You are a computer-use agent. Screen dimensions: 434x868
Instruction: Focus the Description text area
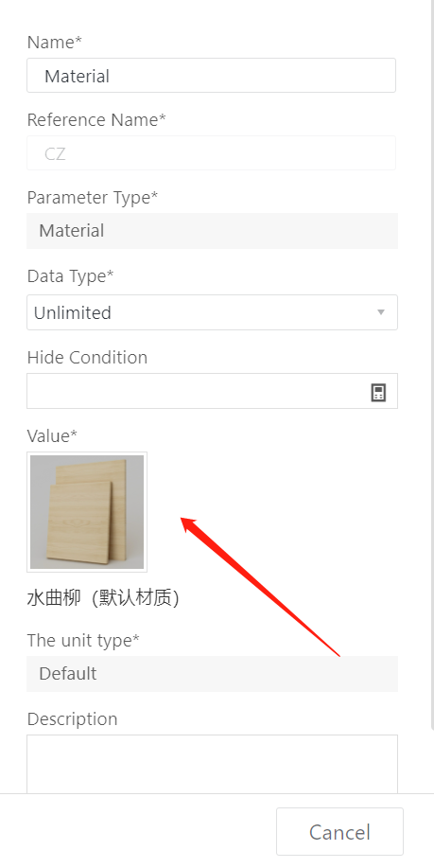[213, 765]
